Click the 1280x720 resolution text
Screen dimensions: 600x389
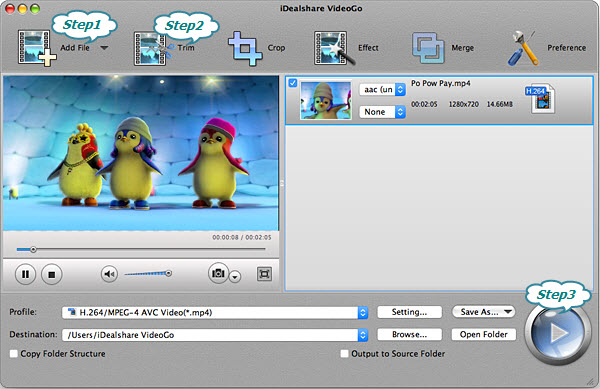[x=463, y=104]
